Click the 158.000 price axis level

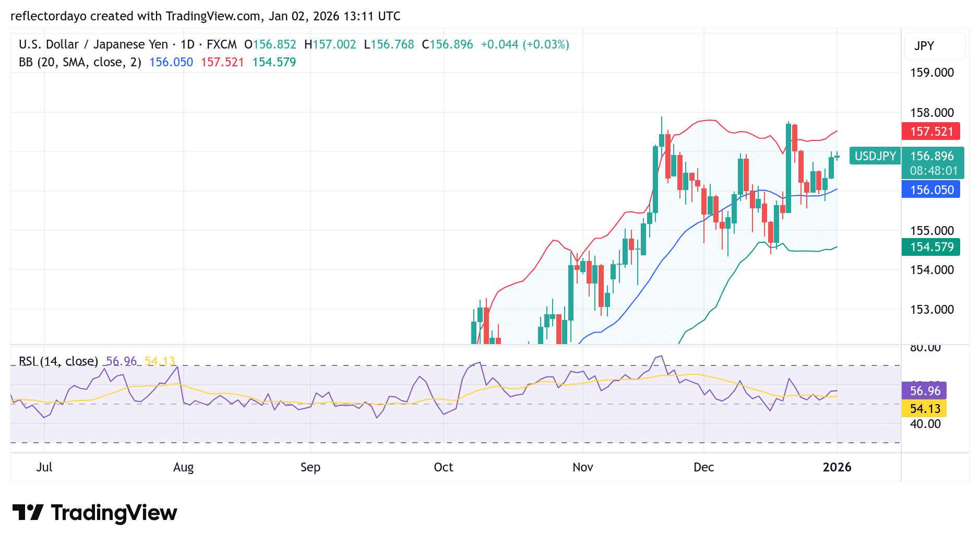pos(932,113)
